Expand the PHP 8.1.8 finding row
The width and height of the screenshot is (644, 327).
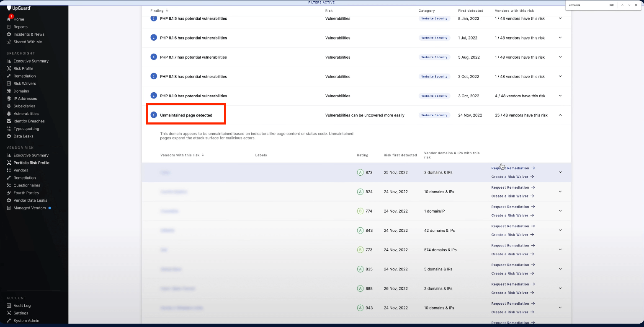560,76
